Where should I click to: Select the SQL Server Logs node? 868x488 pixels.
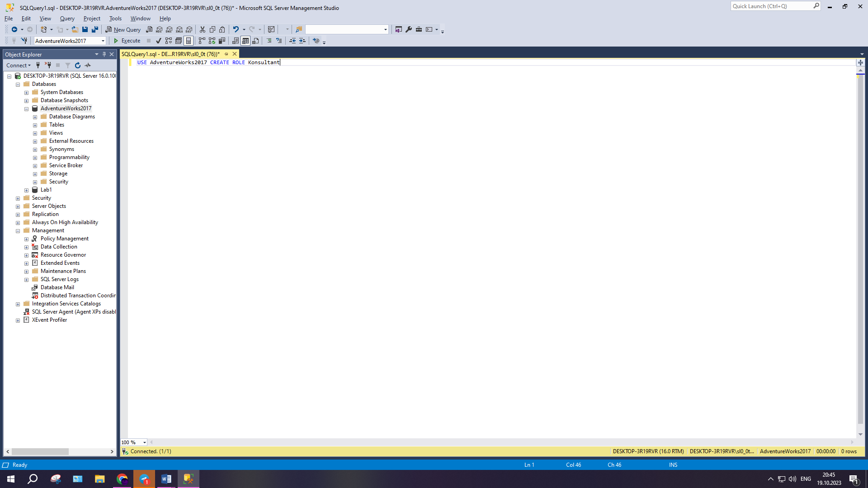pos(60,279)
